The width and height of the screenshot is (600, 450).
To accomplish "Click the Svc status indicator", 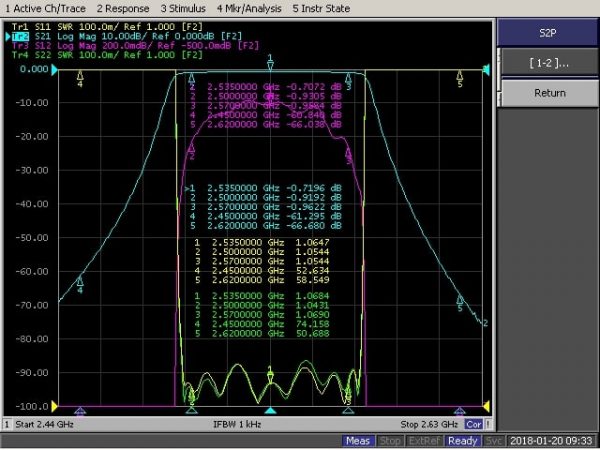I will pyautogui.click(x=493, y=441).
